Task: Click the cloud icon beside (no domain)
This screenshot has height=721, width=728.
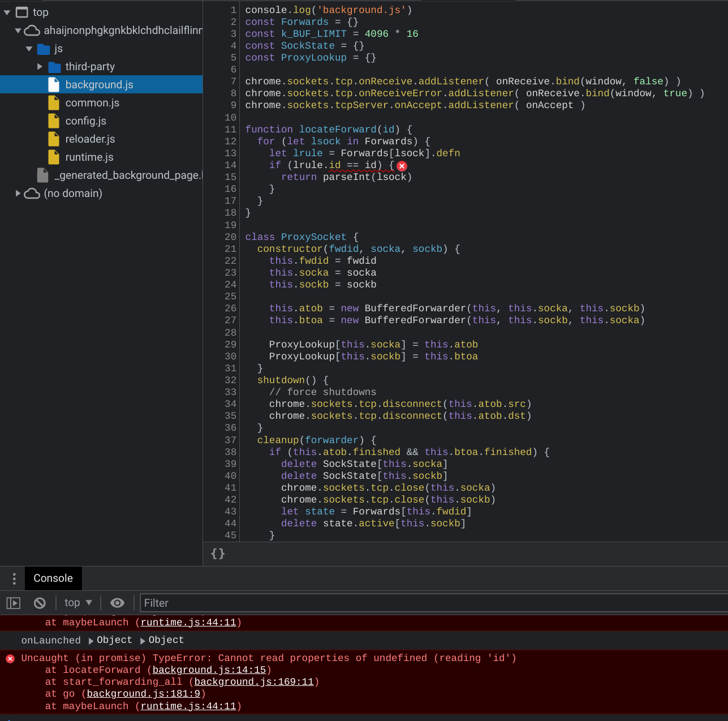Action: (x=32, y=194)
